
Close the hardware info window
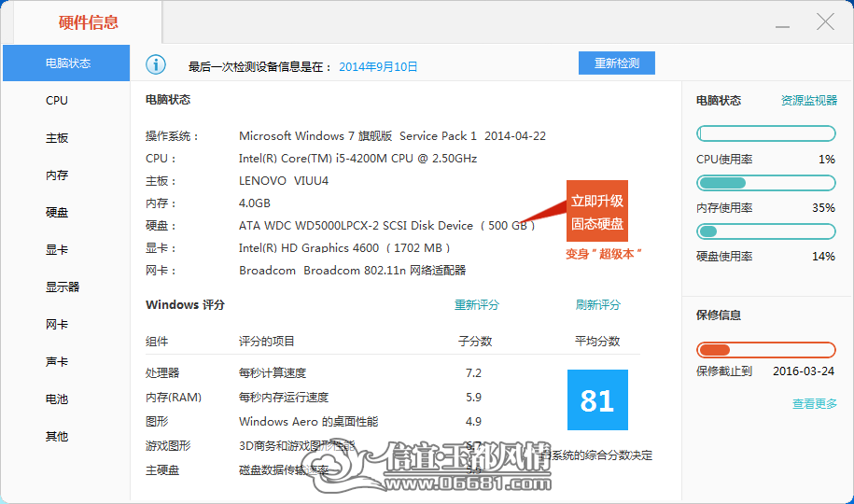tap(825, 21)
